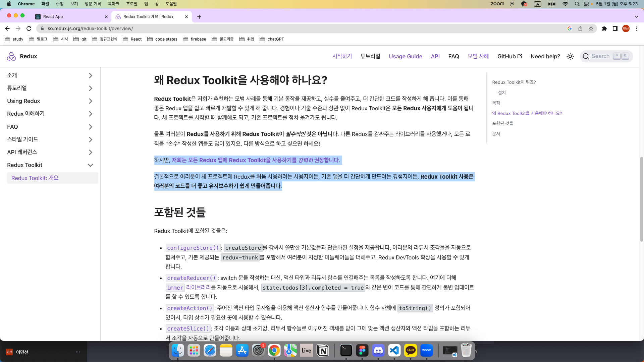Viewport: 644px width, 362px height.
Task: Click the Search docs field
Action: (606, 56)
